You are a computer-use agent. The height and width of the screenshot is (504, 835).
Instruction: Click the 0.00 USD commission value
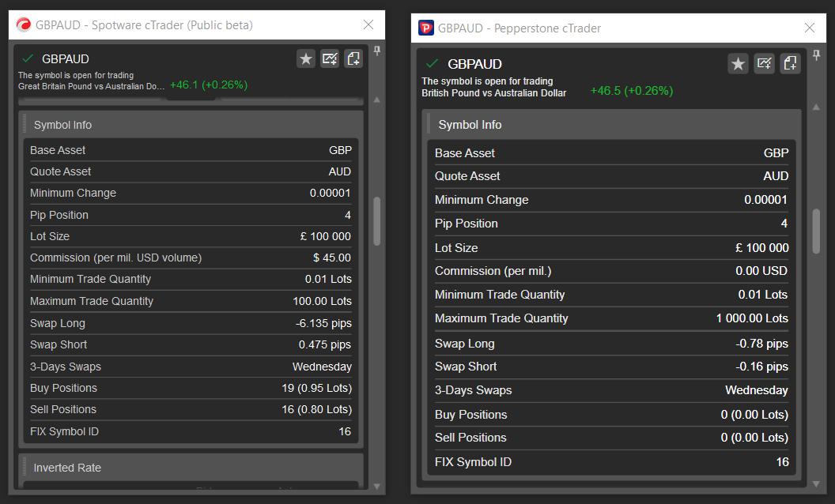pos(761,271)
